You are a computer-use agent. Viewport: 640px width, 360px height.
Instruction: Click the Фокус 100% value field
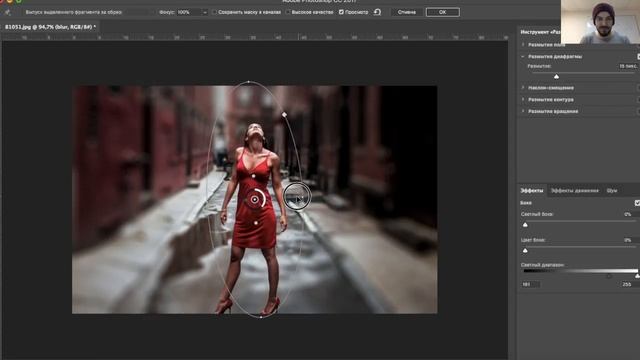pos(188,12)
